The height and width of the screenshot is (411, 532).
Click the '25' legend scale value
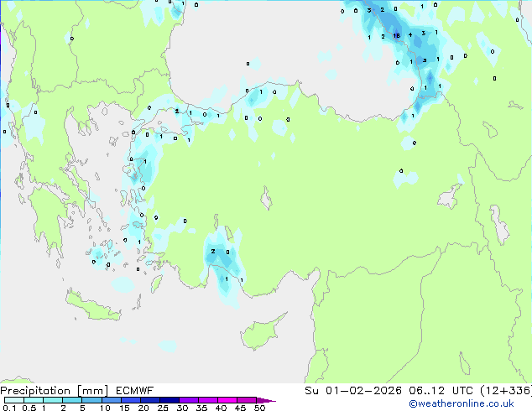(163, 408)
